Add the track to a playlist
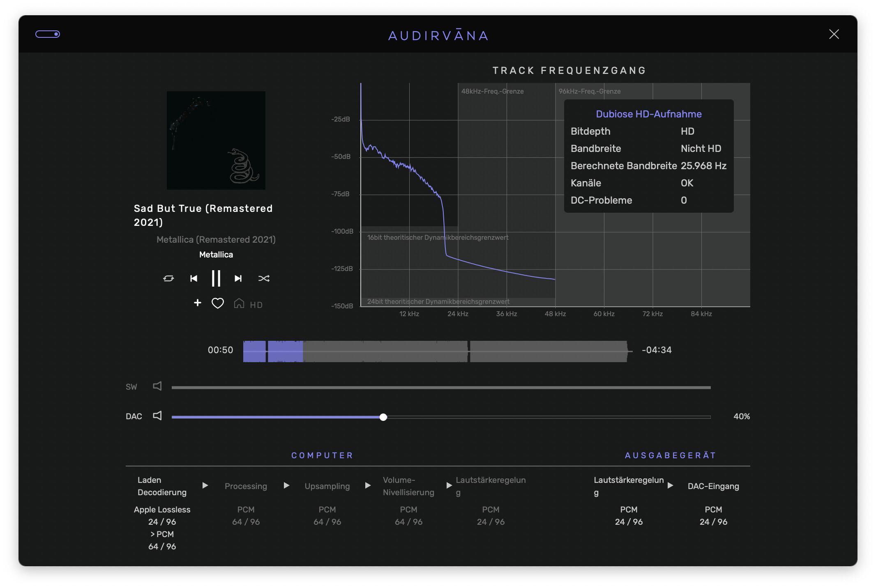 coord(198,303)
